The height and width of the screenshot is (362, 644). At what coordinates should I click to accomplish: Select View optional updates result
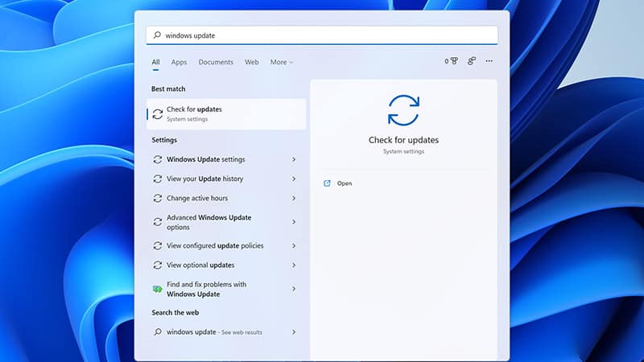click(x=225, y=265)
